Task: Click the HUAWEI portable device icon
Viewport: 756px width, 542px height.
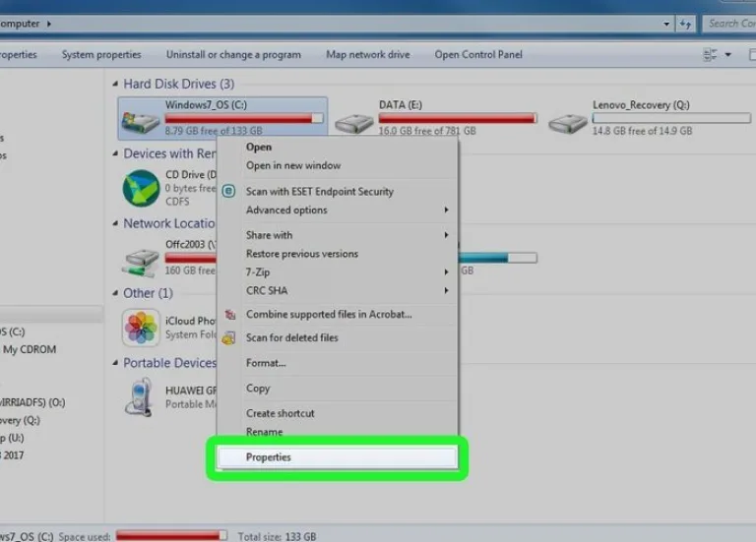Action: click(140, 397)
